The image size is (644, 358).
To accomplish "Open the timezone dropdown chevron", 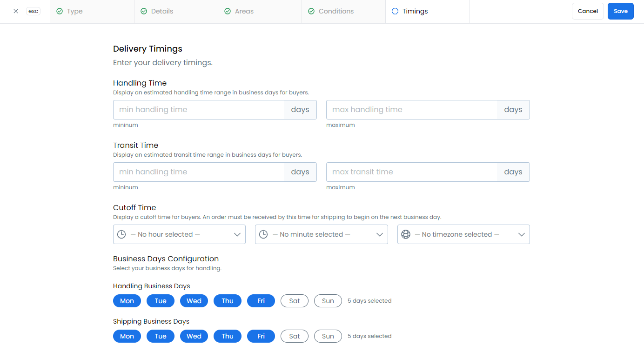I will coord(521,234).
